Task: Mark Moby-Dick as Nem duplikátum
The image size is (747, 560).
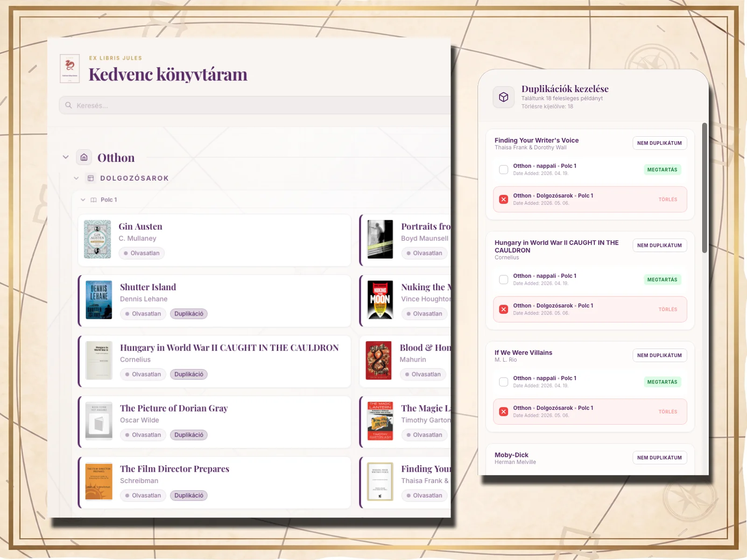Action: 659,458
